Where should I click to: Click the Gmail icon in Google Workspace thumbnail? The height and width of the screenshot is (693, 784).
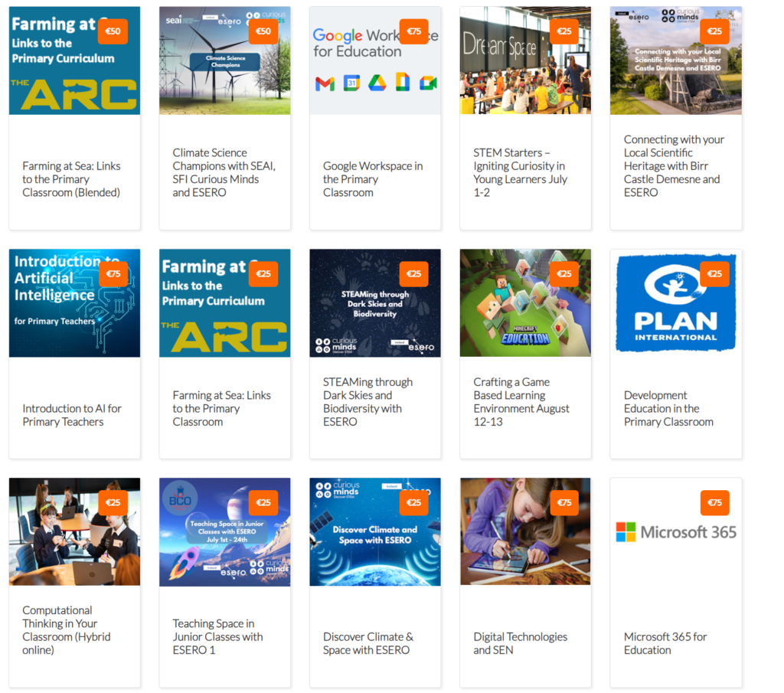(325, 83)
